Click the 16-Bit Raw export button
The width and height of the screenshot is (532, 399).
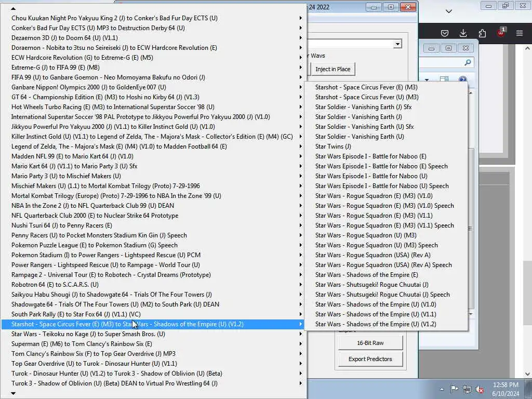370,343
